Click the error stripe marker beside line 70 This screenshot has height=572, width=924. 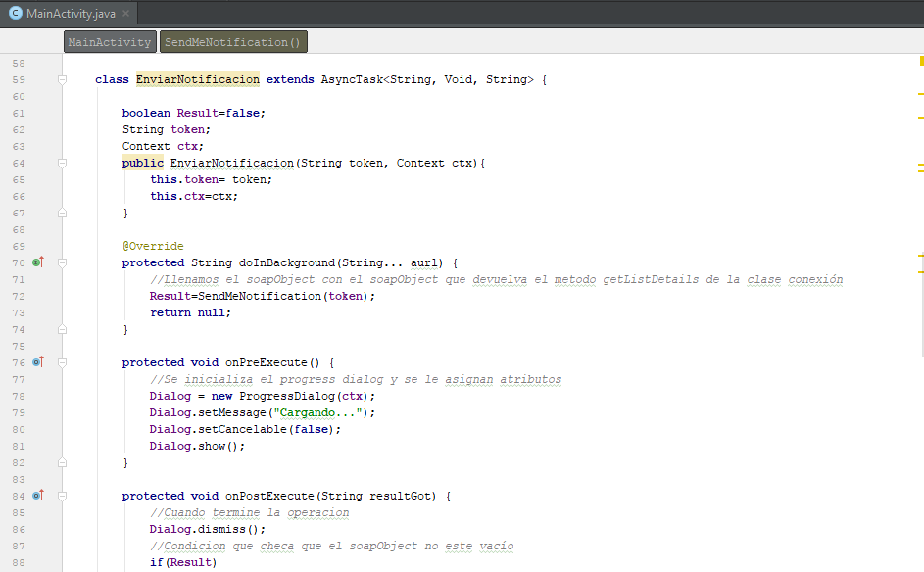[920, 255]
